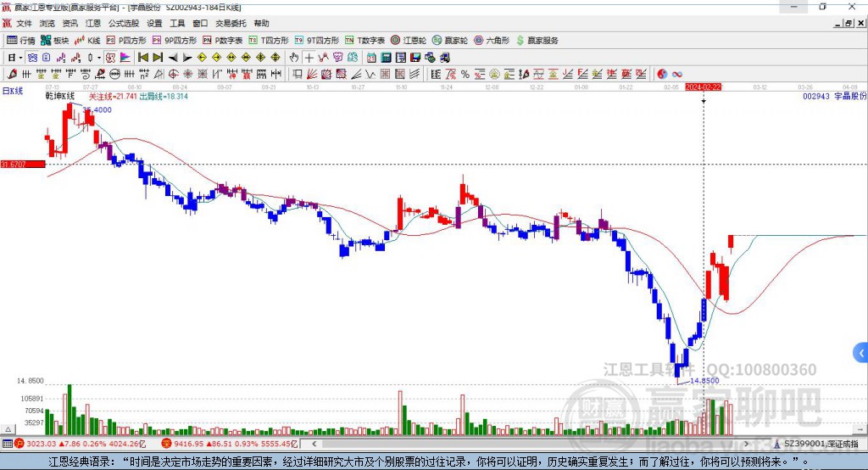Viewport: 868px width, 470px height.
Task: Open the 浏览 menu
Action: click(x=47, y=23)
